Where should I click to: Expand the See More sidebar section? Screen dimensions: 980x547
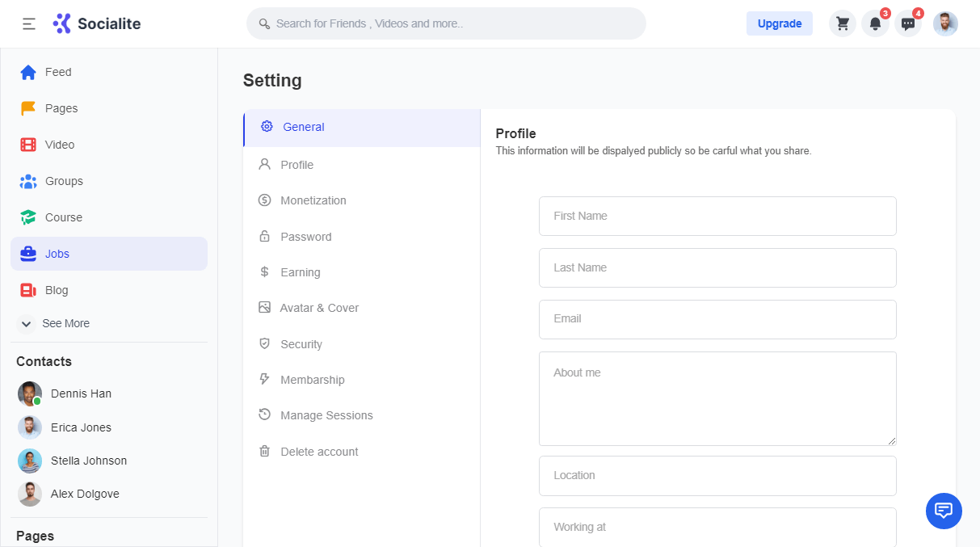click(x=55, y=323)
